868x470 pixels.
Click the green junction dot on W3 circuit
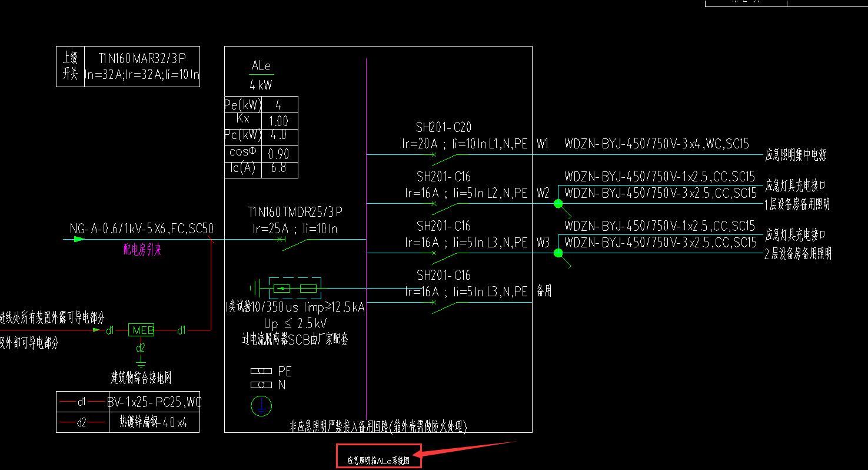click(x=558, y=253)
